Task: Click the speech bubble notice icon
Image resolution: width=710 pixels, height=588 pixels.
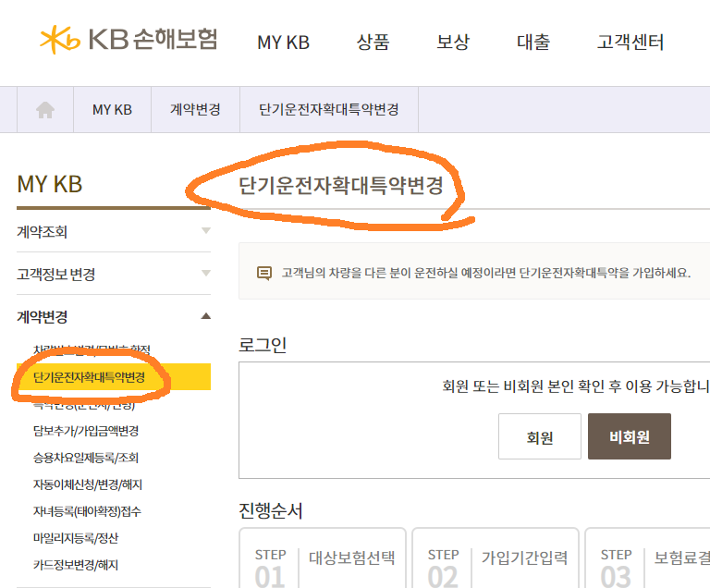Action: click(x=264, y=273)
